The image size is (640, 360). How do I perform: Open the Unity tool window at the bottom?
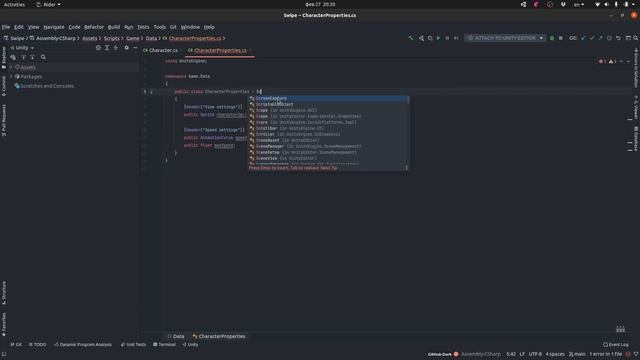[190, 344]
